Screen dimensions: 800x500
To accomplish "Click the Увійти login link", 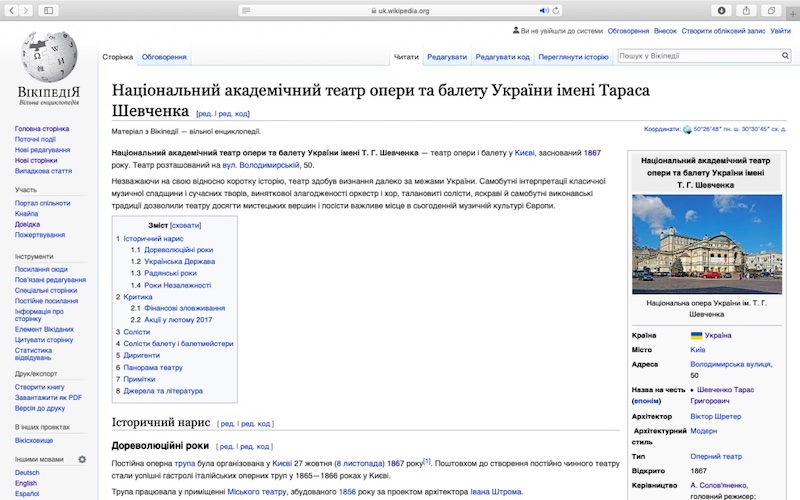I will (780, 31).
